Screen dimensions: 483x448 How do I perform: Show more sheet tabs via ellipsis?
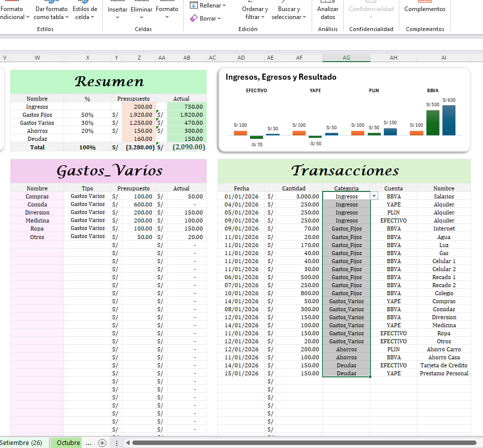[x=89, y=443]
